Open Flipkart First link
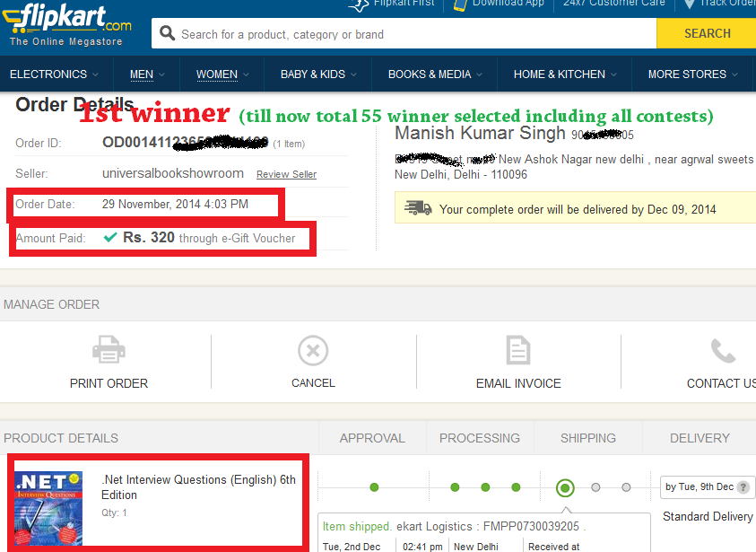 coord(404,3)
